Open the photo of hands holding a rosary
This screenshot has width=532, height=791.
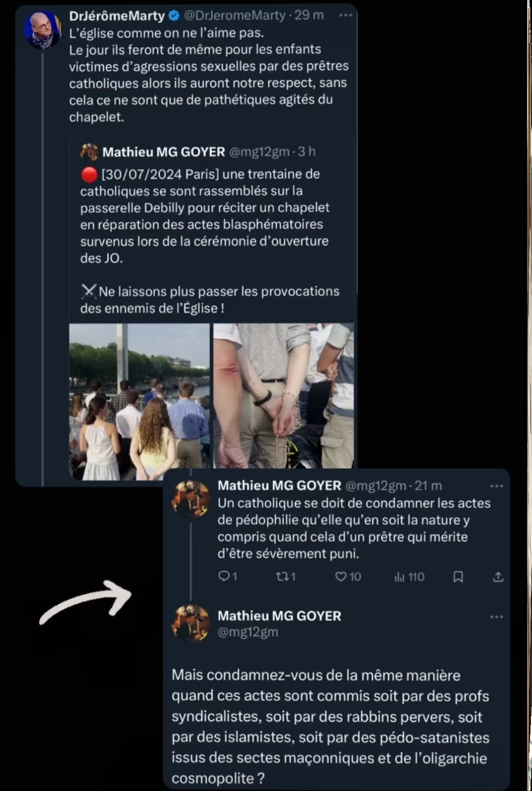(x=284, y=395)
